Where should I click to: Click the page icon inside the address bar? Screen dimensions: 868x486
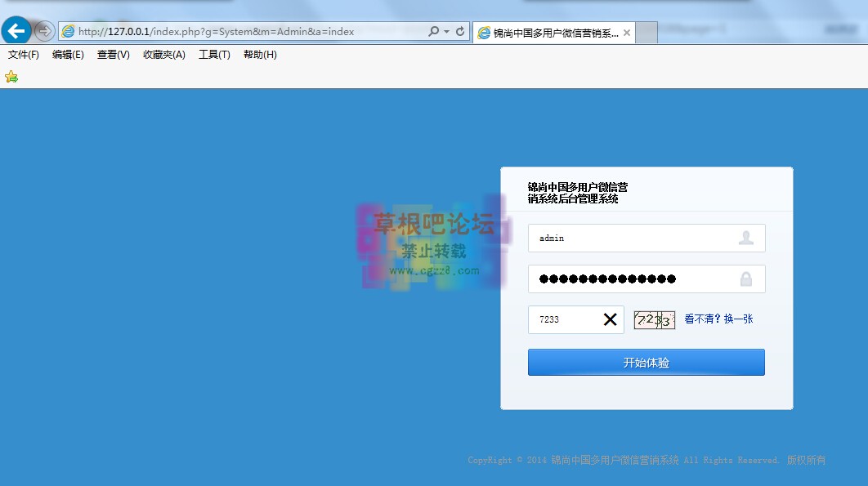pos(67,30)
